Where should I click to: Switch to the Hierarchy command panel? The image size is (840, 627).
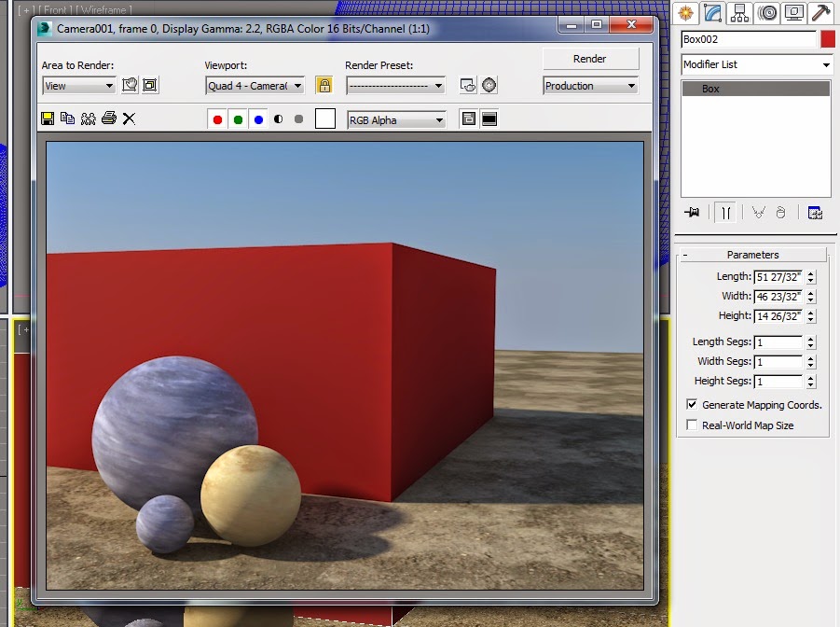point(738,13)
